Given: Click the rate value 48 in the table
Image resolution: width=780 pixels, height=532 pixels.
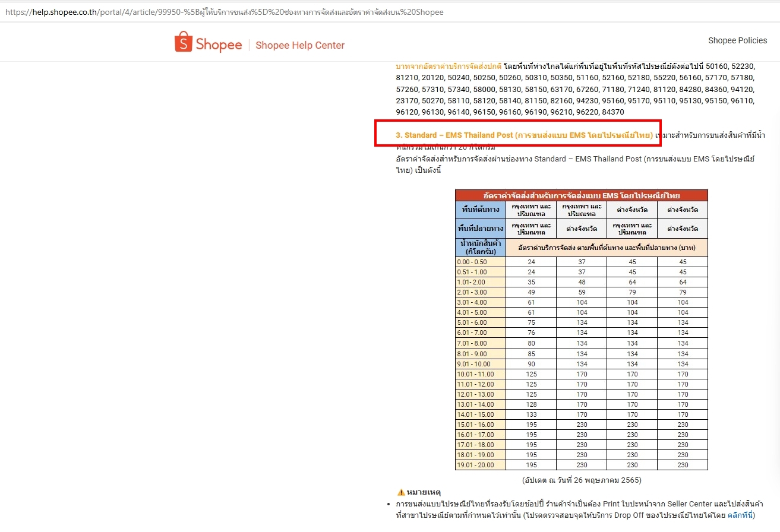Looking at the screenshot, I should coord(582,282).
